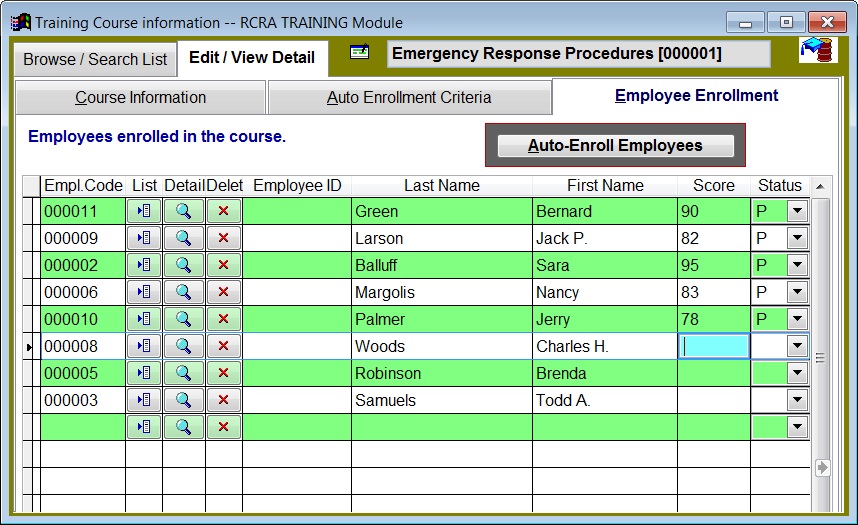This screenshot has height=525, width=858.
Task: Select the Edit / View Detail tab
Action: [x=252, y=57]
